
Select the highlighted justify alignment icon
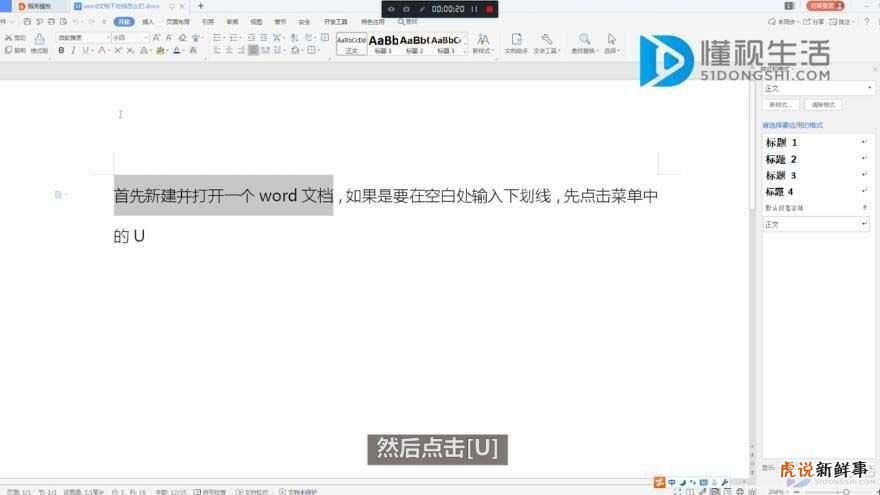point(253,51)
